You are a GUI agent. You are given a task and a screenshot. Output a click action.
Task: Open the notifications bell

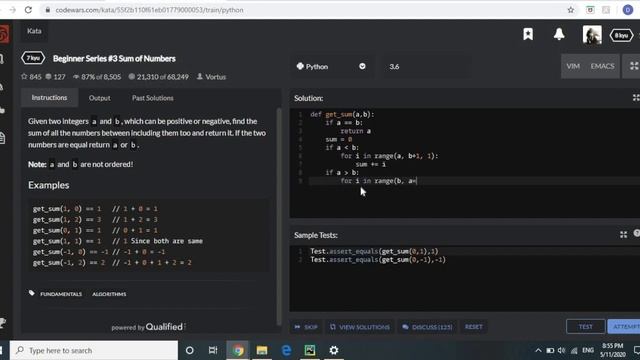point(559,34)
